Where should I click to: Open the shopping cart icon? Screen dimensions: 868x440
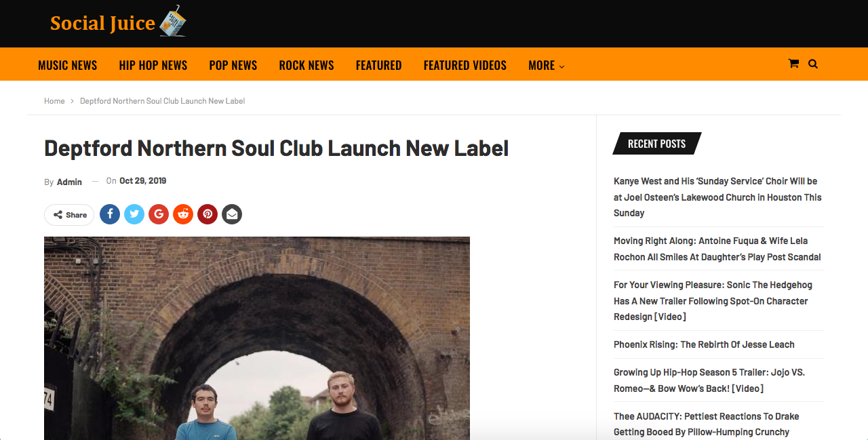point(793,64)
